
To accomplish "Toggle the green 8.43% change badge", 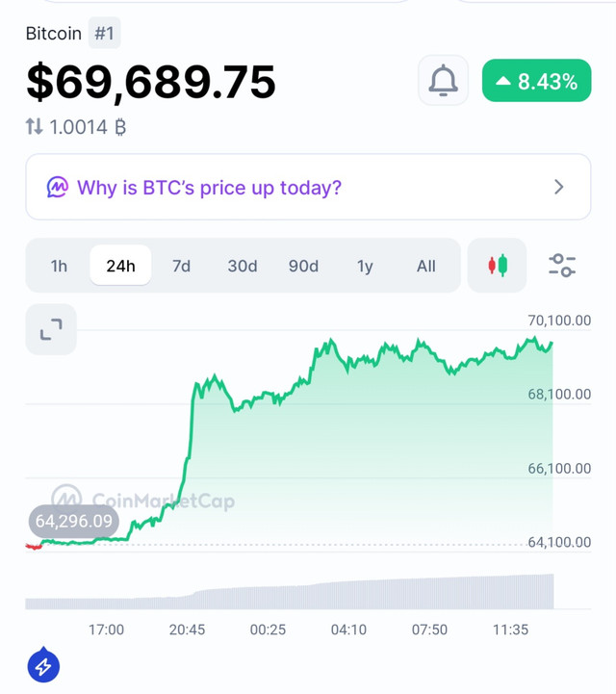I will 536,81.
